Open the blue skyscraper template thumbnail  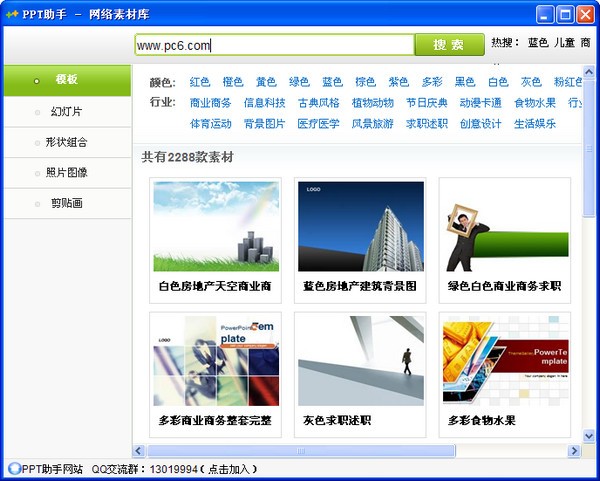click(x=360, y=226)
